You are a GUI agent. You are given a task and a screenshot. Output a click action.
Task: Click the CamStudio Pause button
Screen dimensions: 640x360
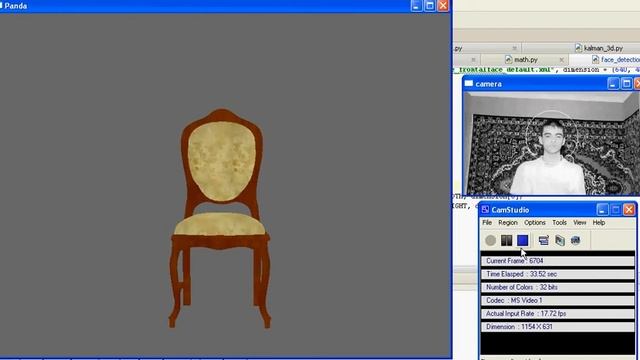[x=507, y=240]
